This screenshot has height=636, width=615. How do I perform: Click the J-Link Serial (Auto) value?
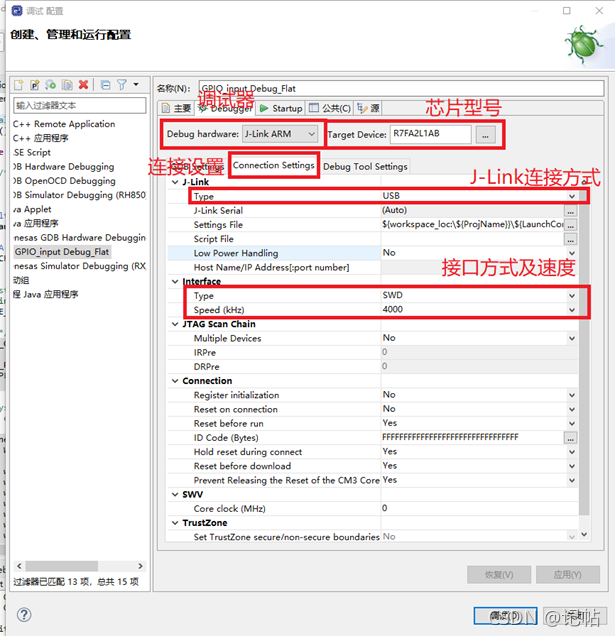(473, 210)
